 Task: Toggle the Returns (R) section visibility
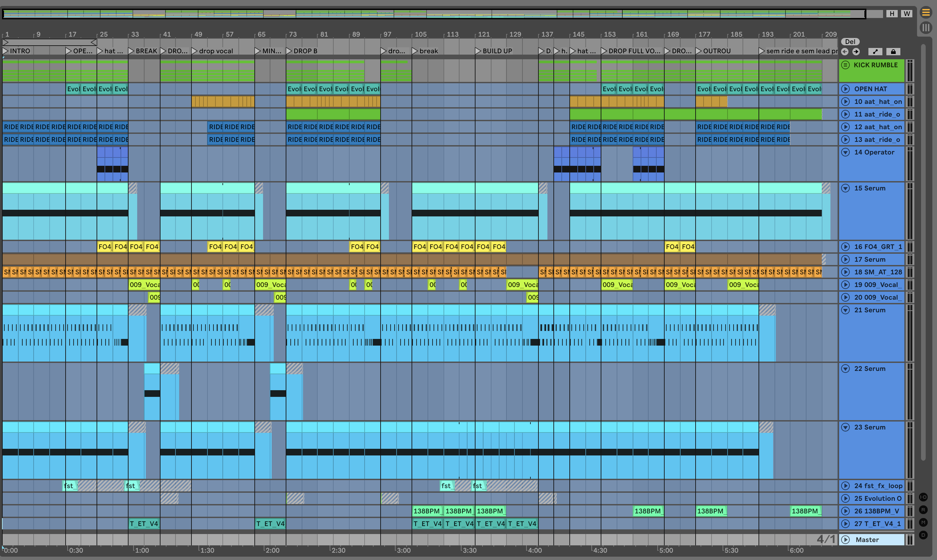(923, 510)
